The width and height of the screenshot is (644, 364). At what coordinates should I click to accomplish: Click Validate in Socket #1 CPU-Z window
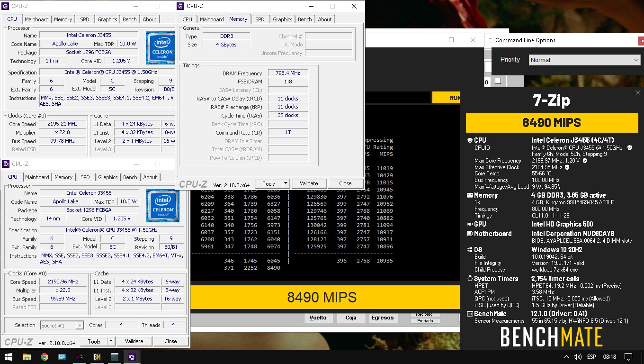(x=134, y=341)
